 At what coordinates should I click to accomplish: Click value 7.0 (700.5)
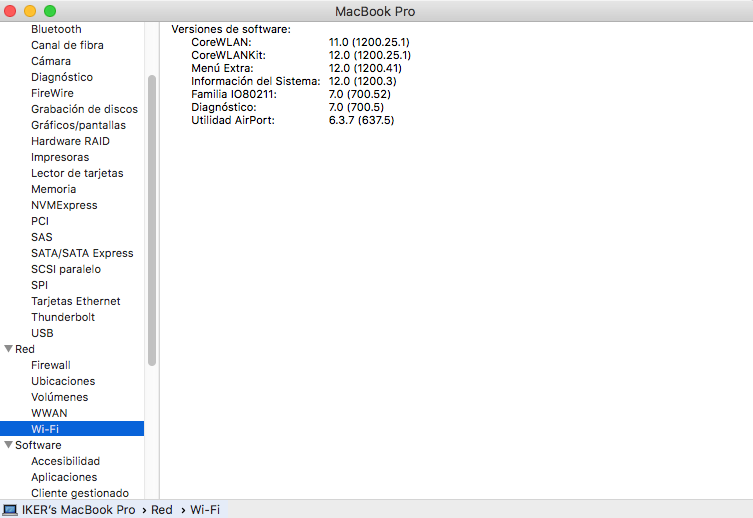tap(356, 107)
